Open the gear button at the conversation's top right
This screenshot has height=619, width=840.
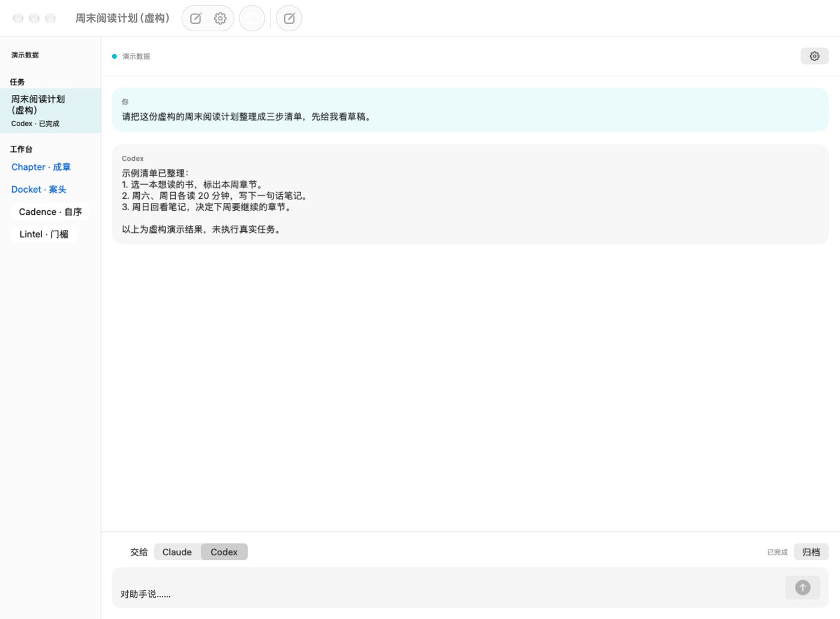[814, 56]
